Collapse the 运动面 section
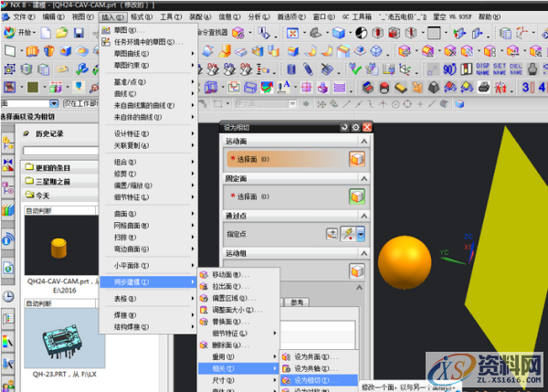 pyautogui.click(x=365, y=142)
